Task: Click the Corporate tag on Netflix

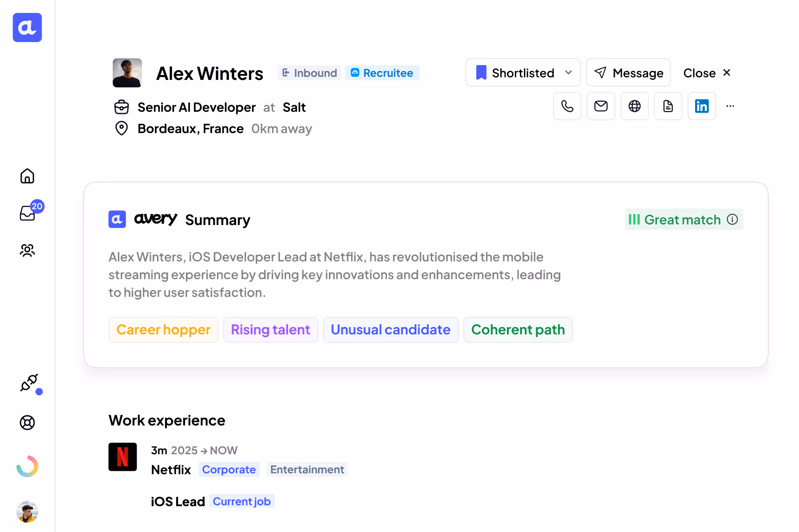Action: pyautogui.click(x=229, y=469)
